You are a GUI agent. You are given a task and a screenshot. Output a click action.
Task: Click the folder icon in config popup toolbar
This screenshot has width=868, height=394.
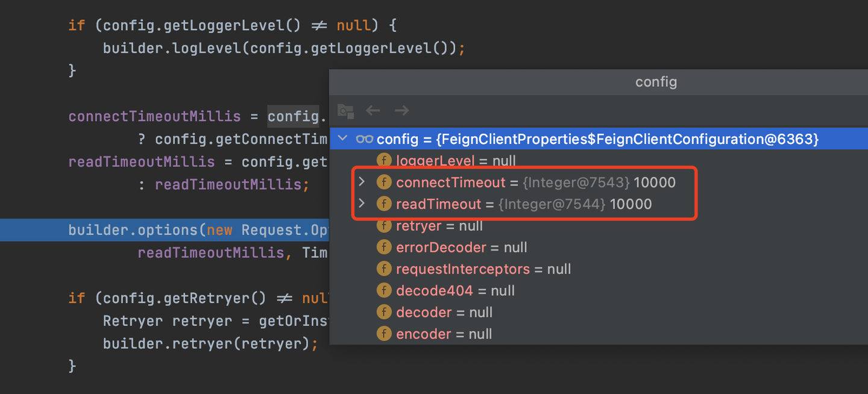345,111
